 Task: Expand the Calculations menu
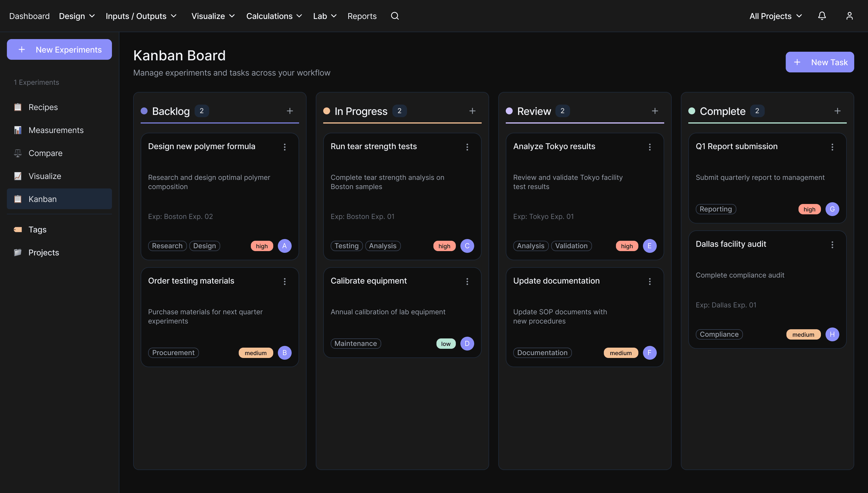pyautogui.click(x=274, y=16)
